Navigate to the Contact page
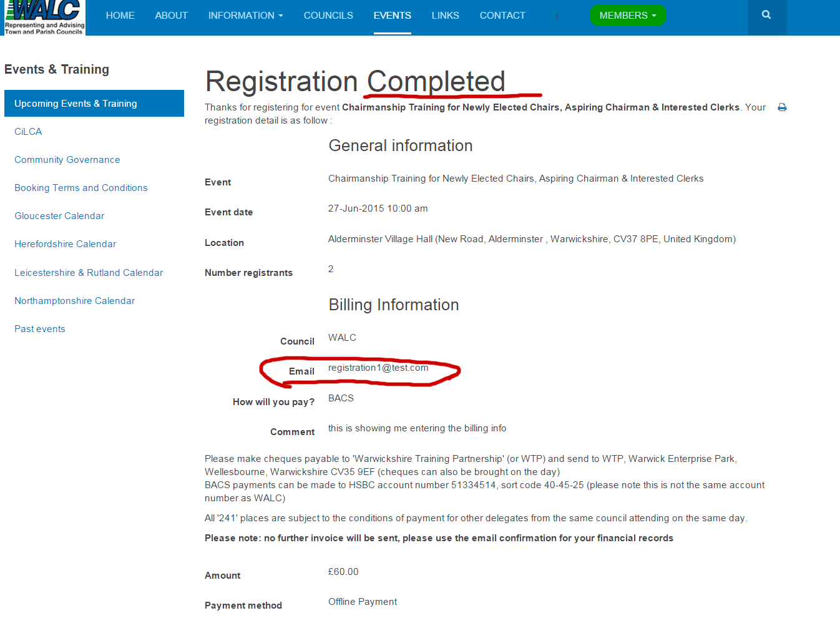Image resolution: width=840 pixels, height=618 pixels. point(502,16)
